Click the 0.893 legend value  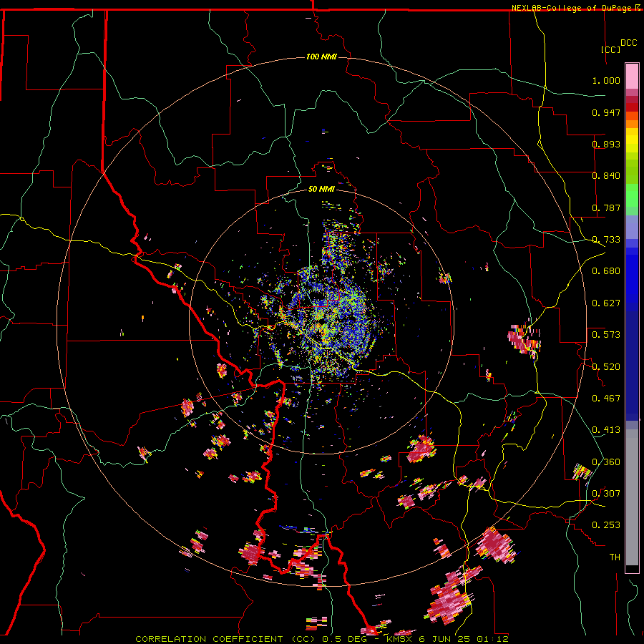(606, 144)
